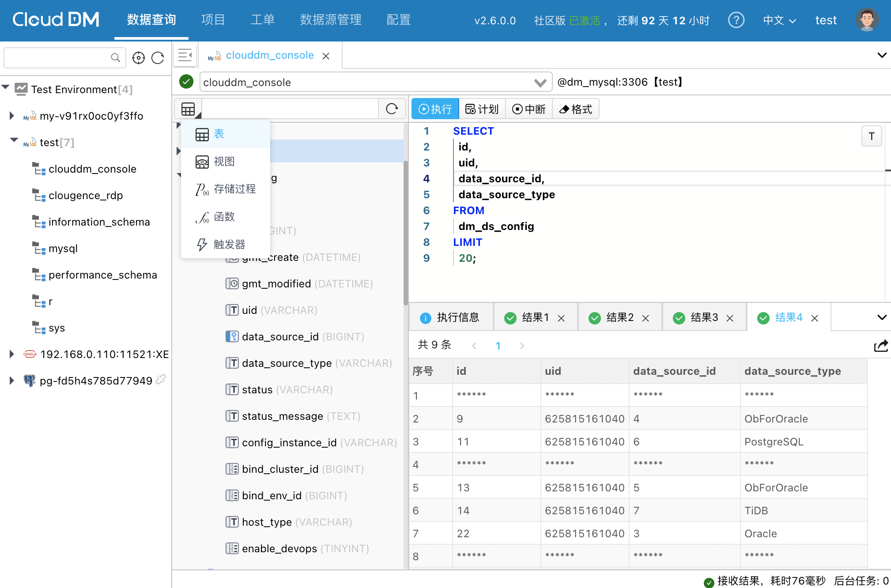Collapse the Test Environment tree node

[6, 87]
